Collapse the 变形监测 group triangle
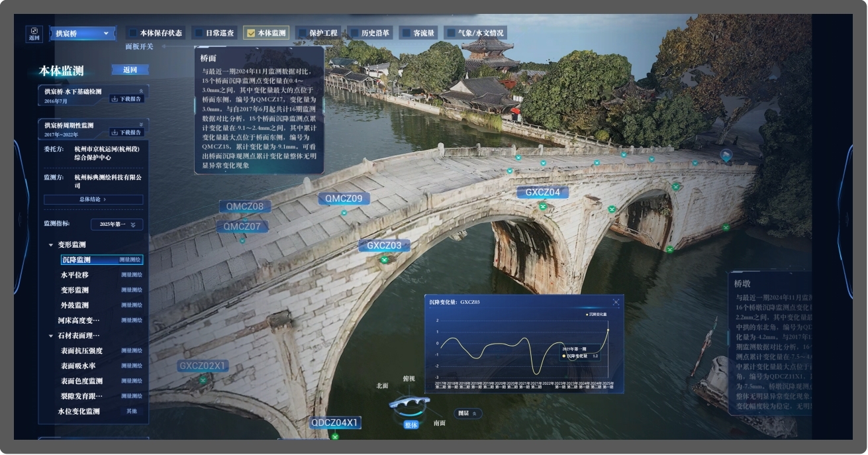 [x=51, y=245]
